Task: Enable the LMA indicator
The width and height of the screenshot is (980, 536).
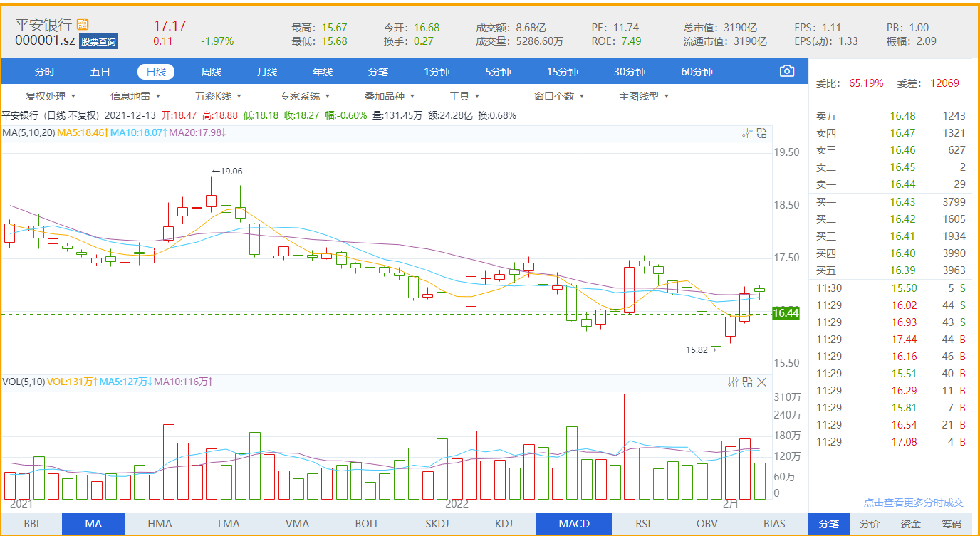Action: [229, 524]
